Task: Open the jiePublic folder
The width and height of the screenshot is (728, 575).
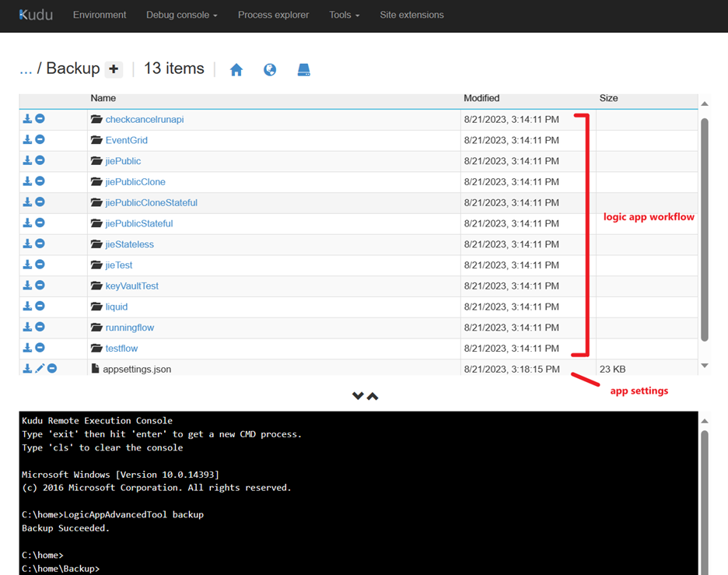Action: [x=123, y=161]
